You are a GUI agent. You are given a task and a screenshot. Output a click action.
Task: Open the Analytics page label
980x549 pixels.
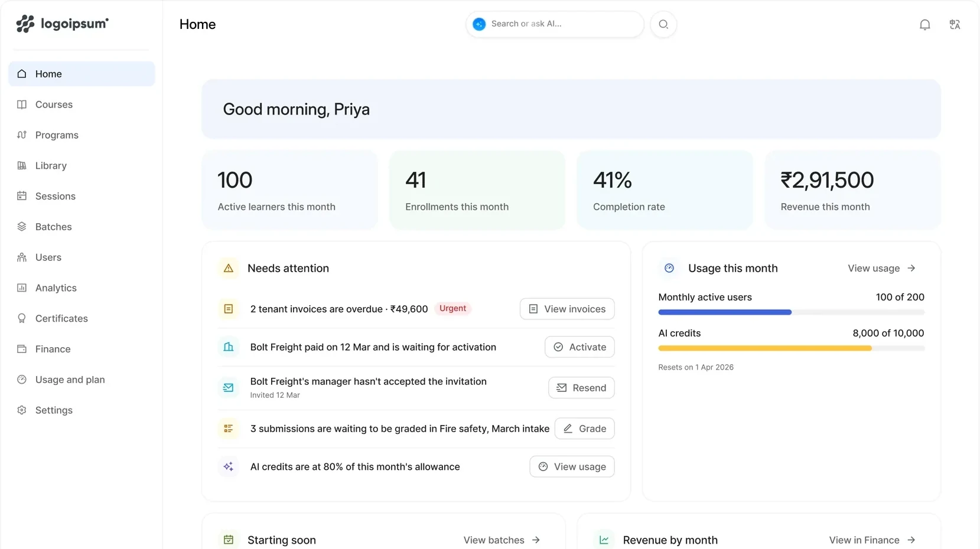56,288
